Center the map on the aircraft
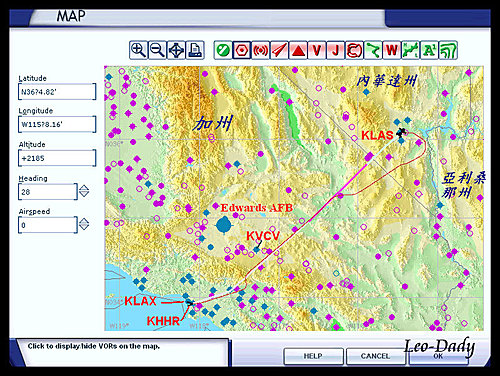This screenshot has height=376, width=500. (176, 51)
